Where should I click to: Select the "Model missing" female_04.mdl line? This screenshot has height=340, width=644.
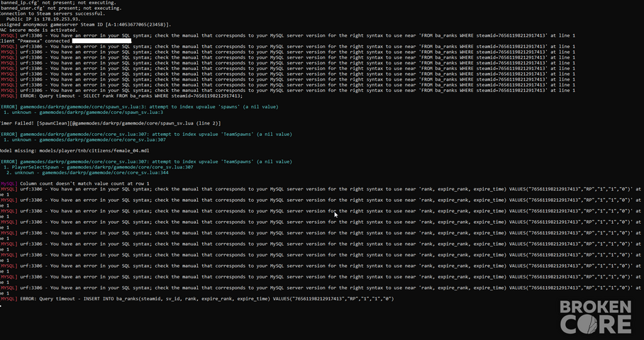(x=74, y=151)
